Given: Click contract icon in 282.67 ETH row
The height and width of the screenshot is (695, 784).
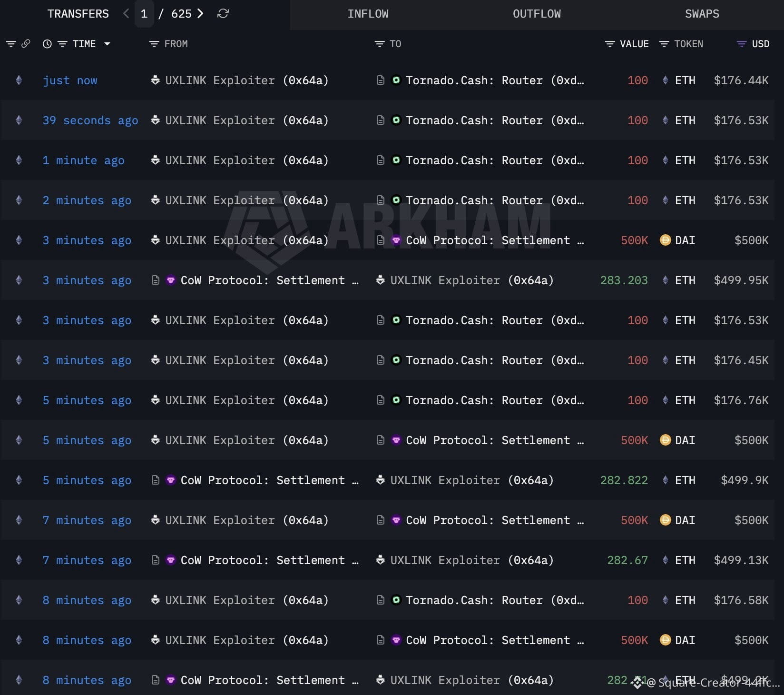Looking at the screenshot, I should tap(155, 560).
